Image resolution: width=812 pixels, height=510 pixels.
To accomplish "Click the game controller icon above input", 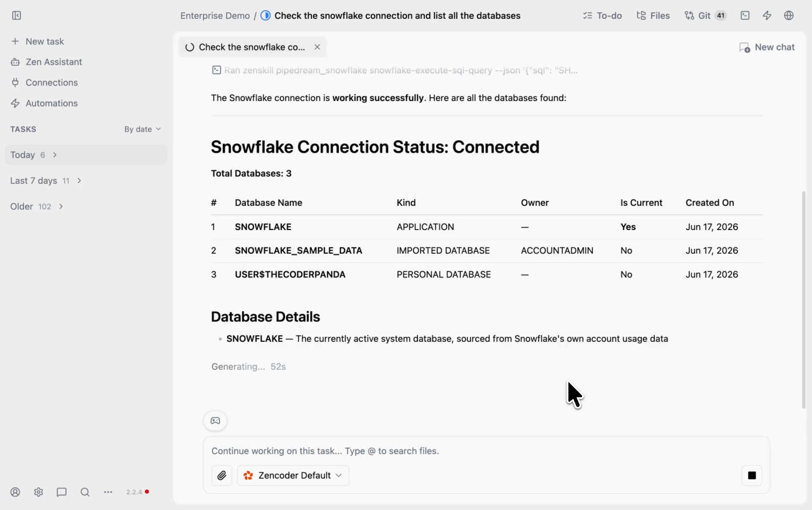I will pyautogui.click(x=215, y=421).
